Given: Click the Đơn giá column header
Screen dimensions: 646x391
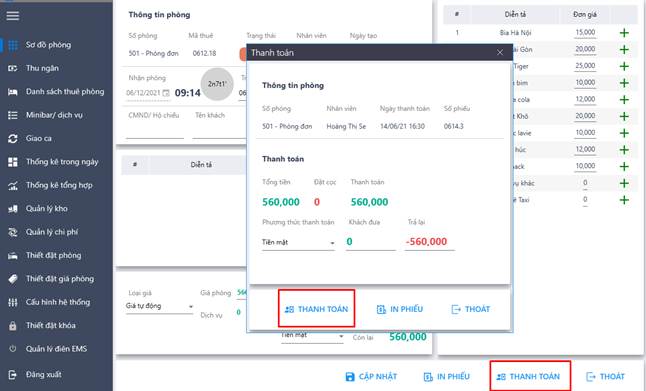Looking at the screenshot, I should (585, 14).
